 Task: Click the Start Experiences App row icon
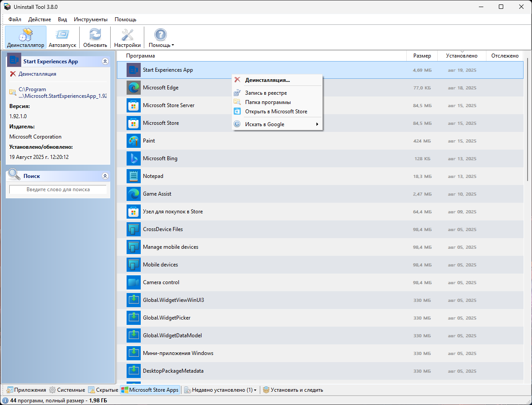[x=134, y=70]
